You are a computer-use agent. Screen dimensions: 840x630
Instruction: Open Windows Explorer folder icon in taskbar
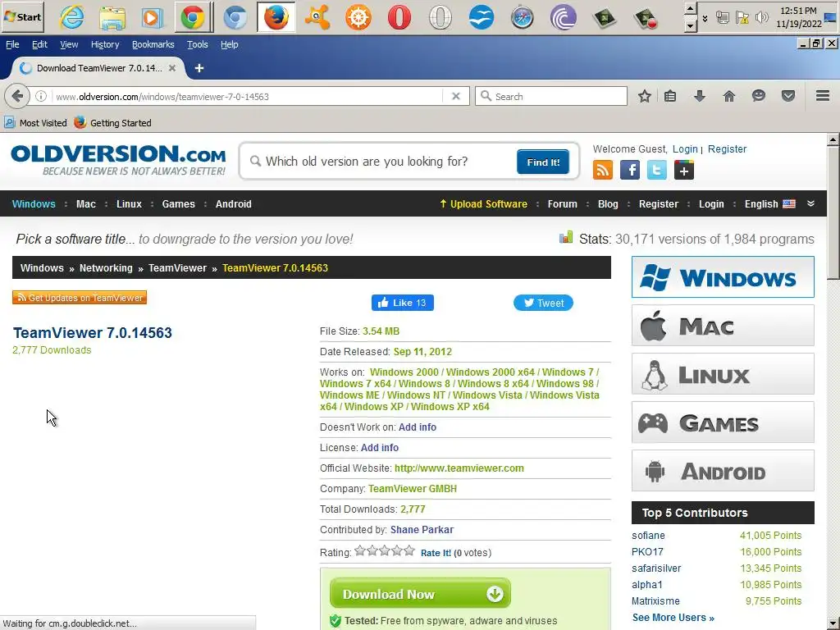coord(112,17)
